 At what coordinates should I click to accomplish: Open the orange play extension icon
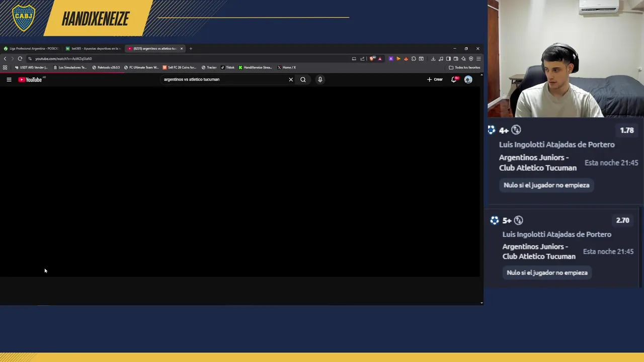point(398,59)
